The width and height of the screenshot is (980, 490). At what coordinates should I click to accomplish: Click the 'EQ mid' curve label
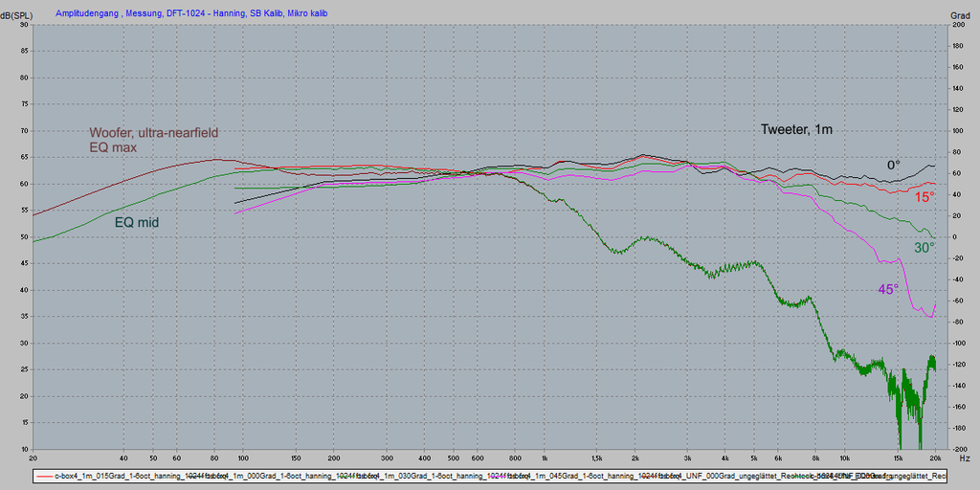137,222
